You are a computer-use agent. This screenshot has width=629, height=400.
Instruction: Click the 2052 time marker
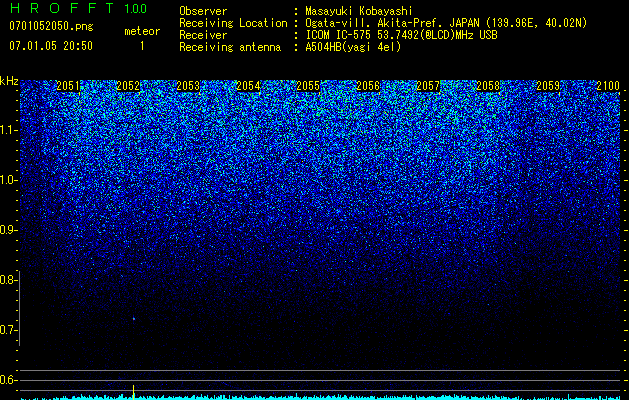point(128,86)
